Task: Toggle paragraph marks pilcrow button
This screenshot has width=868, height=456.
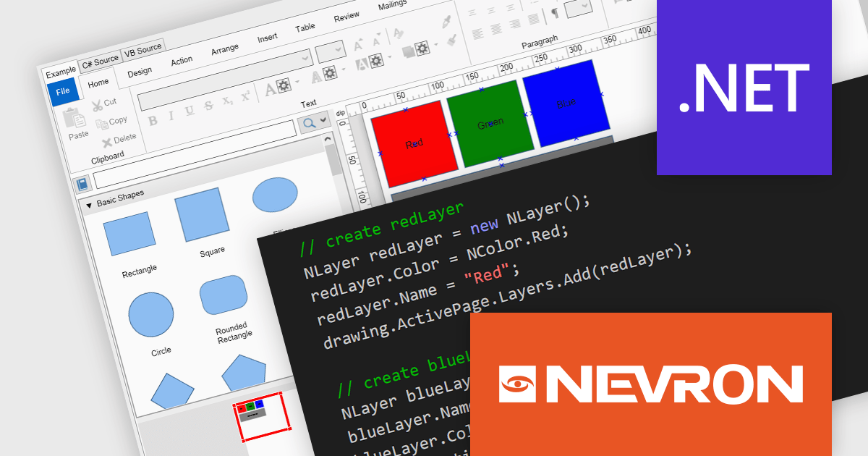Action: point(555,13)
